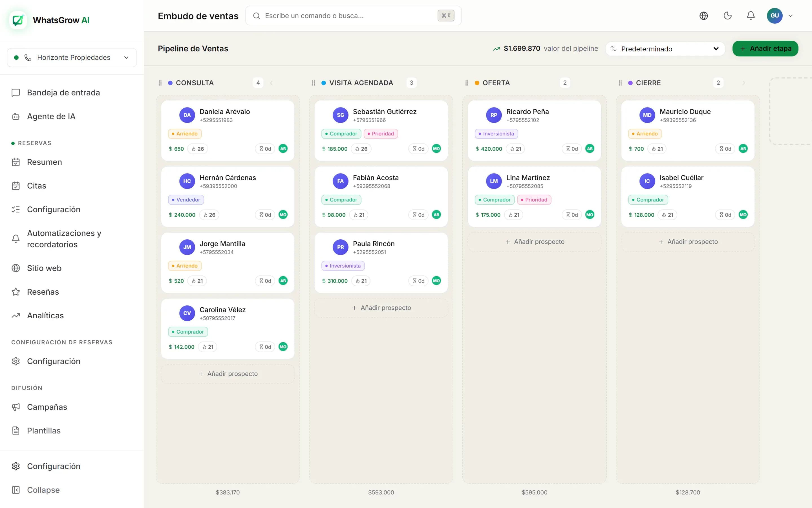Click score 26 chip on Daniela Arévalo

pos(198,149)
